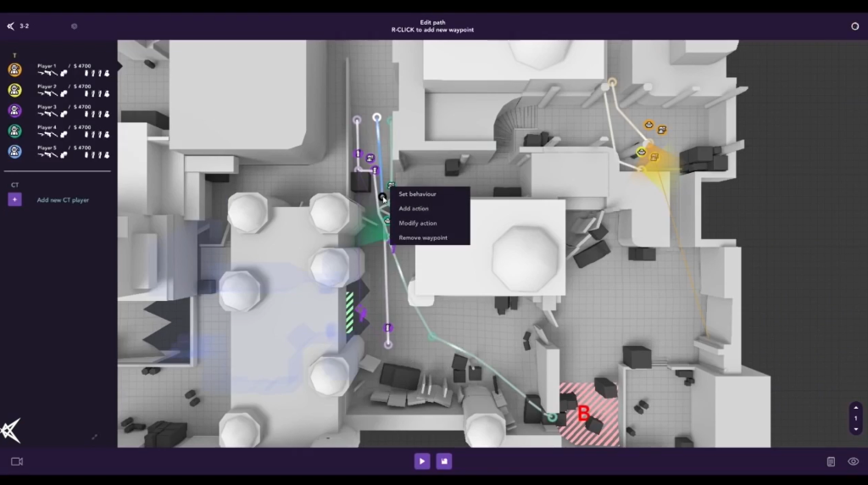Open the camera icon in bottom bar

(x=17, y=461)
